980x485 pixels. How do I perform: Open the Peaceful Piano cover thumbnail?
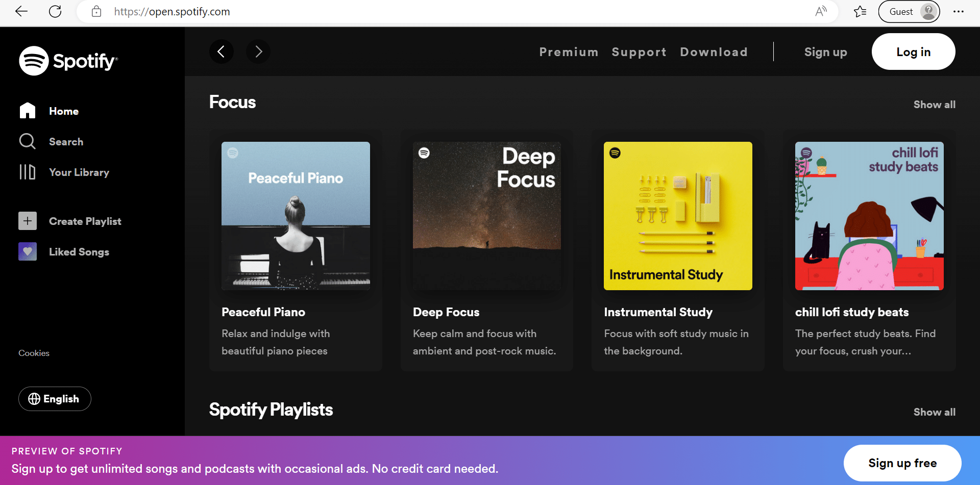tap(296, 216)
